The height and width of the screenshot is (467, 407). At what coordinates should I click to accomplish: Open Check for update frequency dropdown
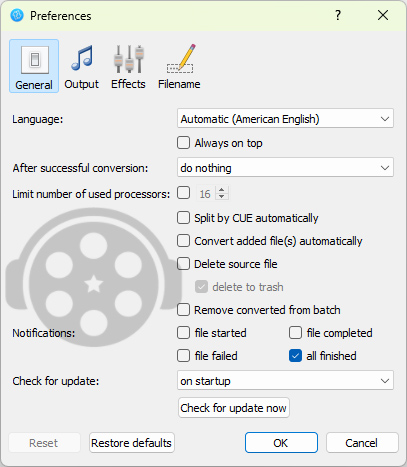[285, 380]
